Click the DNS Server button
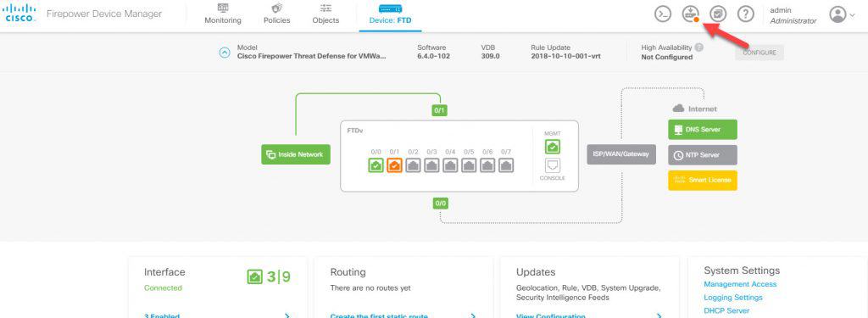868x318 pixels. click(703, 130)
